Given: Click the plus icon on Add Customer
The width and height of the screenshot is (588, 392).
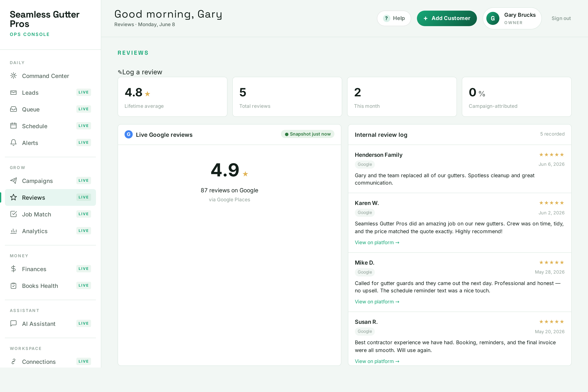Looking at the screenshot, I should (x=425, y=18).
